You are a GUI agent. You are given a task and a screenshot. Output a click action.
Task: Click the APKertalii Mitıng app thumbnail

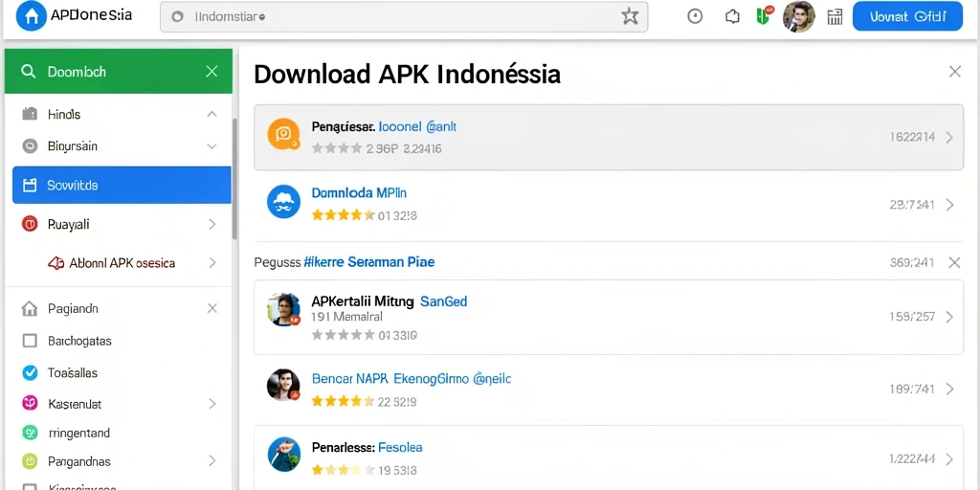pos(283,309)
